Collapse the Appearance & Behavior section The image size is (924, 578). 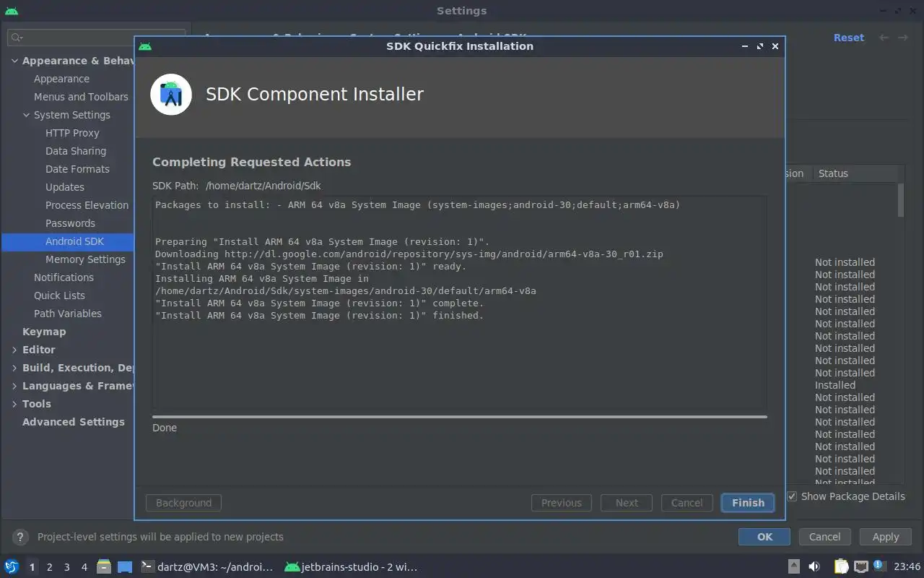(14, 61)
